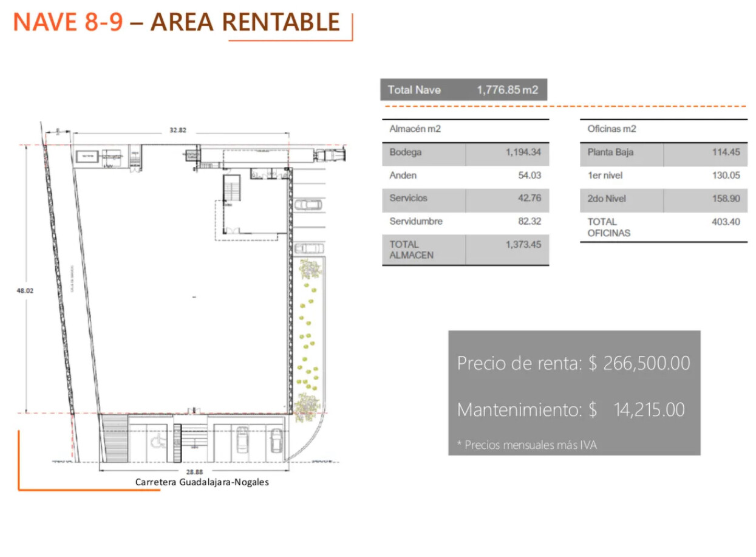Click the tree cluster beside the curved corner

pyautogui.click(x=306, y=405)
